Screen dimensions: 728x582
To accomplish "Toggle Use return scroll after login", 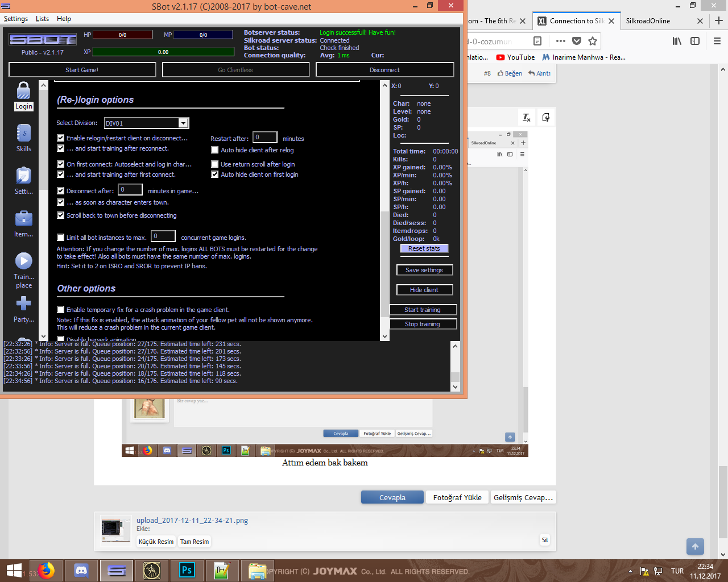I will pyautogui.click(x=215, y=164).
